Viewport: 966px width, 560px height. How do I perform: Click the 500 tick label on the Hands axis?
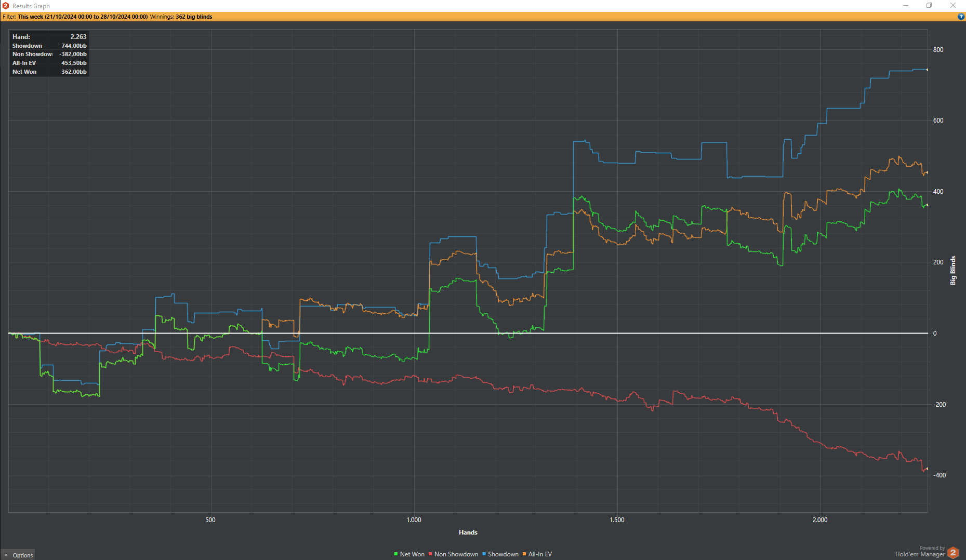[x=210, y=520]
